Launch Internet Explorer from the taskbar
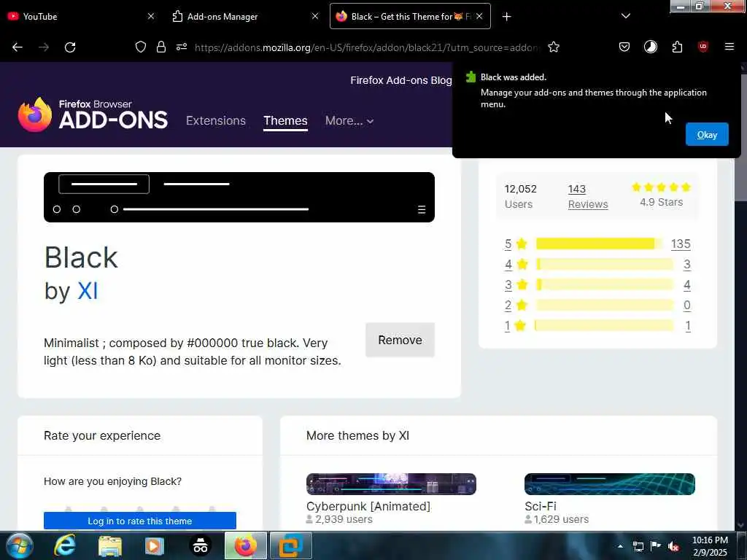 [x=64, y=546]
